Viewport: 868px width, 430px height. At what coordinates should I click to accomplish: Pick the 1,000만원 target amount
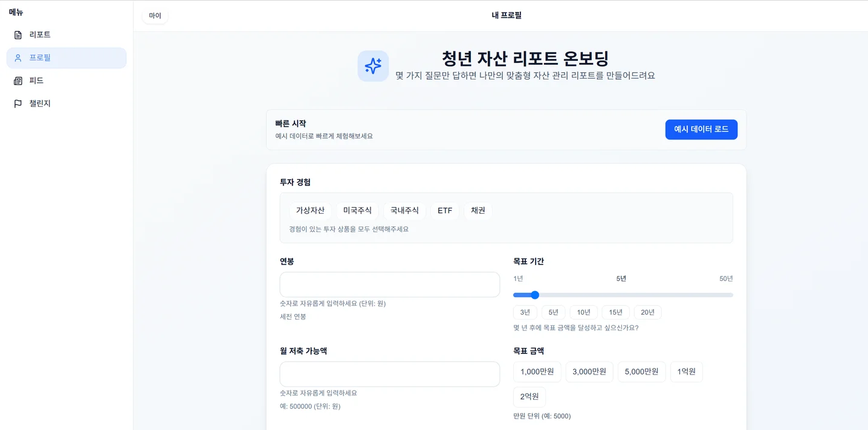pyautogui.click(x=537, y=371)
